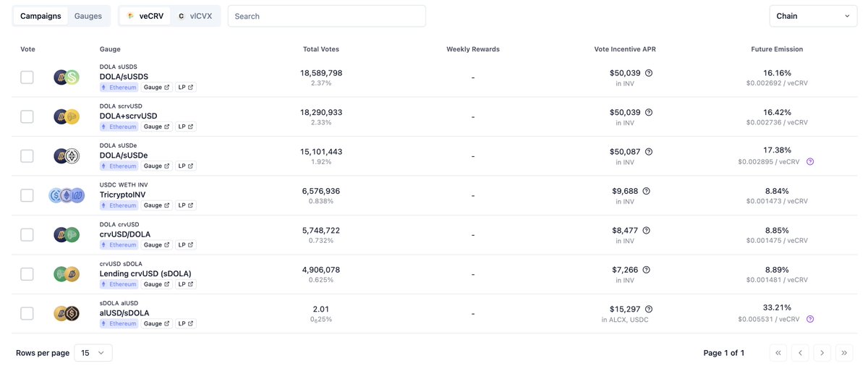Image resolution: width=868 pixels, height=371 pixels.
Task: Open the Gauge link for TricryptoINV
Action: (157, 205)
